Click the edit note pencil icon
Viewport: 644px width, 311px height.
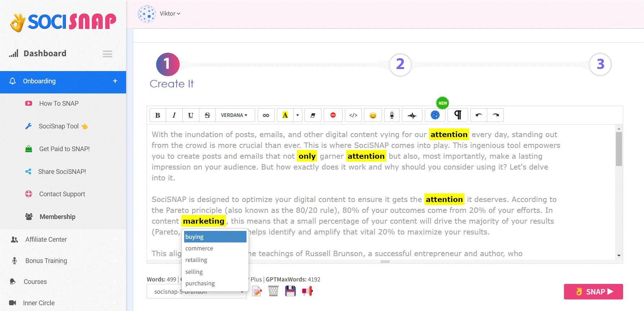(257, 291)
